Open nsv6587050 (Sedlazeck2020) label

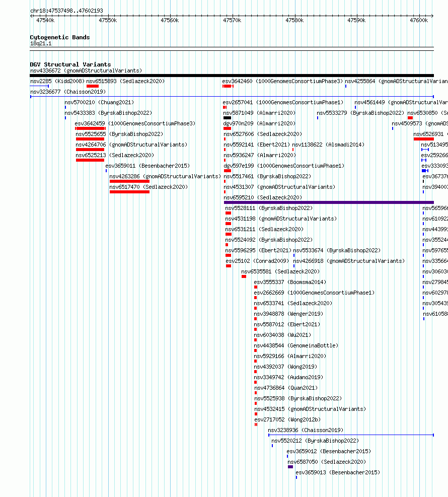[327, 462]
